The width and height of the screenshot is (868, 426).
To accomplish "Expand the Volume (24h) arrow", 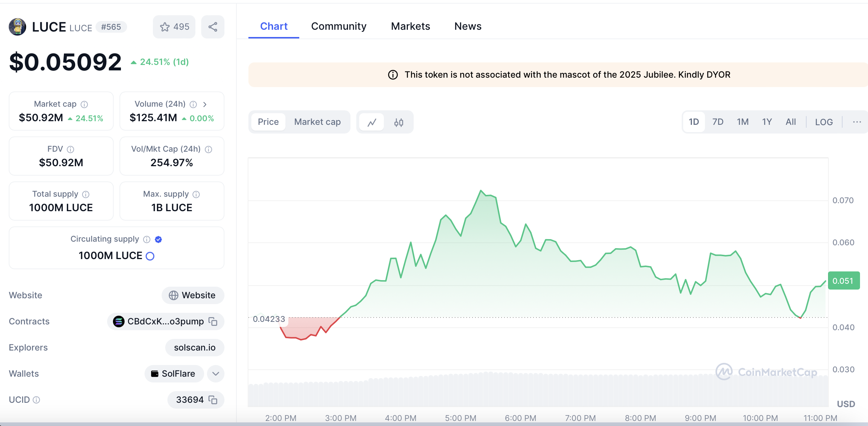I will click(x=205, y=105).
